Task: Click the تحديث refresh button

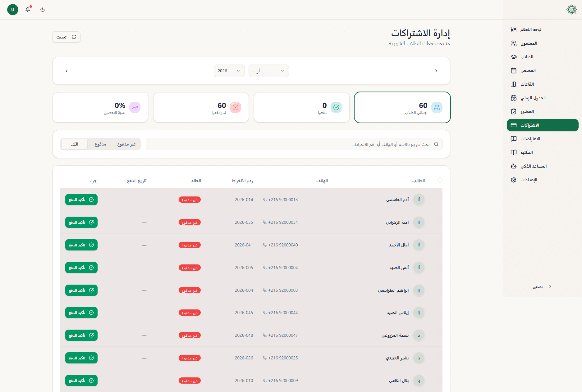Action: 66,37
